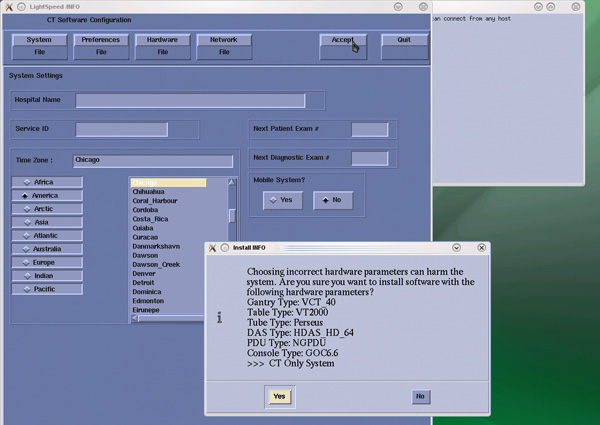600x425 pixels.
Task: Click into the Hospital Name field
Action: (190, 101)
